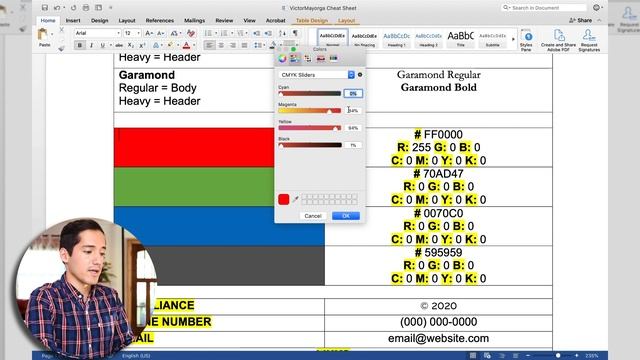Screen dimensions: 640x360
Task: Apply the Heading 1 style
Action: (x=396, y=40)
